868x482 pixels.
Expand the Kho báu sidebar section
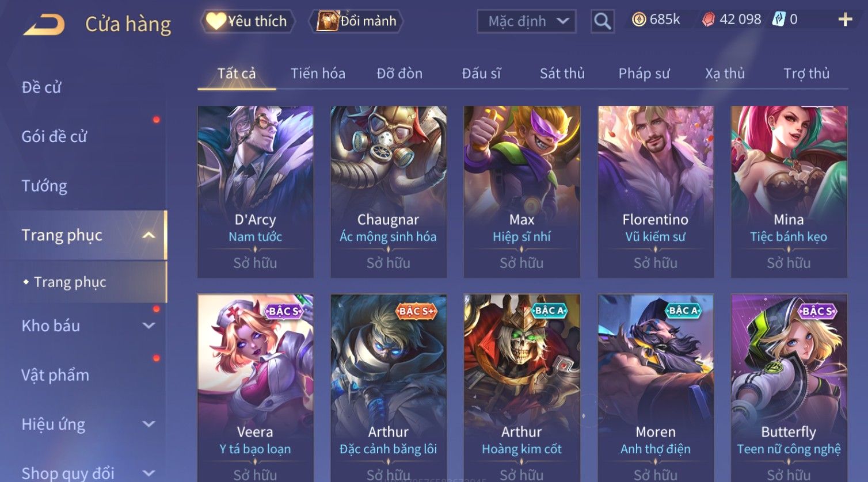click(149, 326)
